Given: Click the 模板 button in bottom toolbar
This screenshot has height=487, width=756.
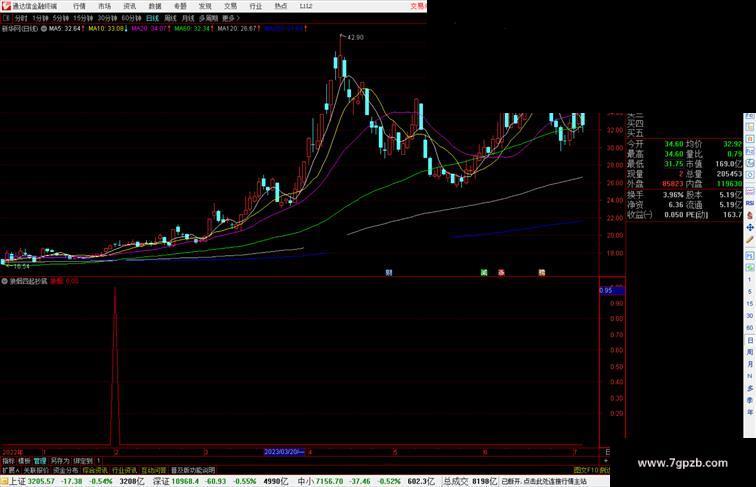Looking at the screenshot, I should click(x=24, y=461).
